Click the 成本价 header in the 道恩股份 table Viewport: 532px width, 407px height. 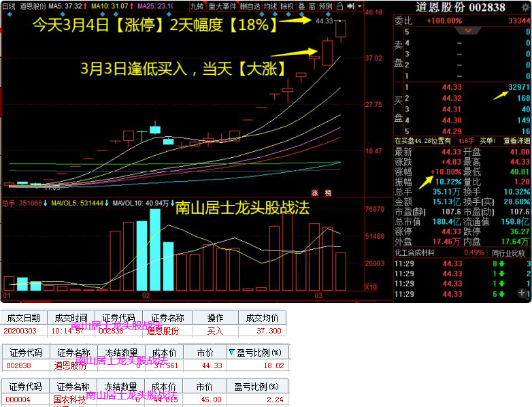click(x=164, y=353)
